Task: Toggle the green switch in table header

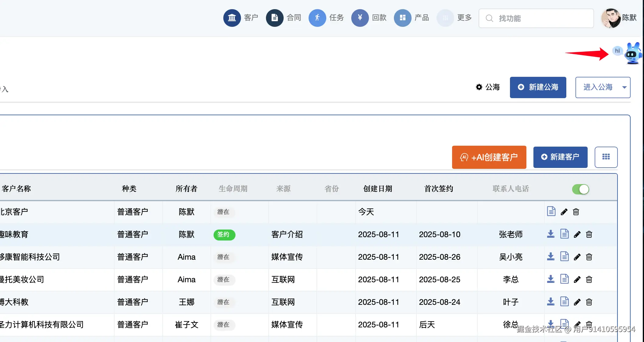Action: pos(580,189)
